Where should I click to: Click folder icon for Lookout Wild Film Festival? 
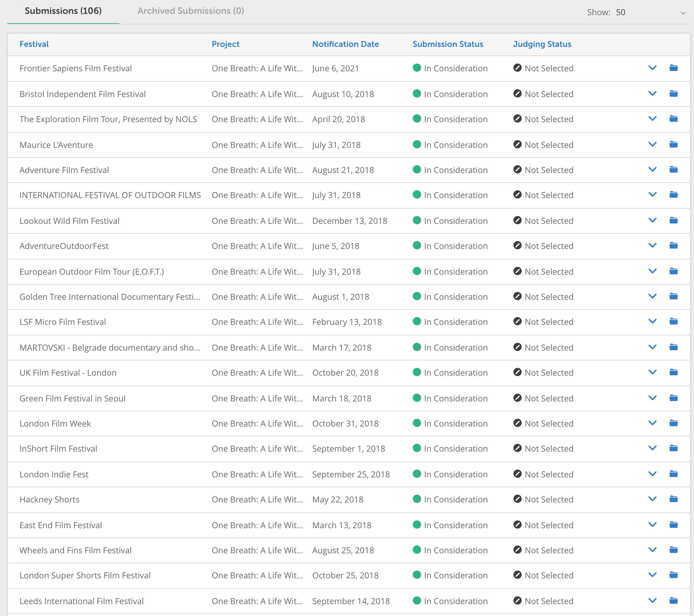[673, 221]
